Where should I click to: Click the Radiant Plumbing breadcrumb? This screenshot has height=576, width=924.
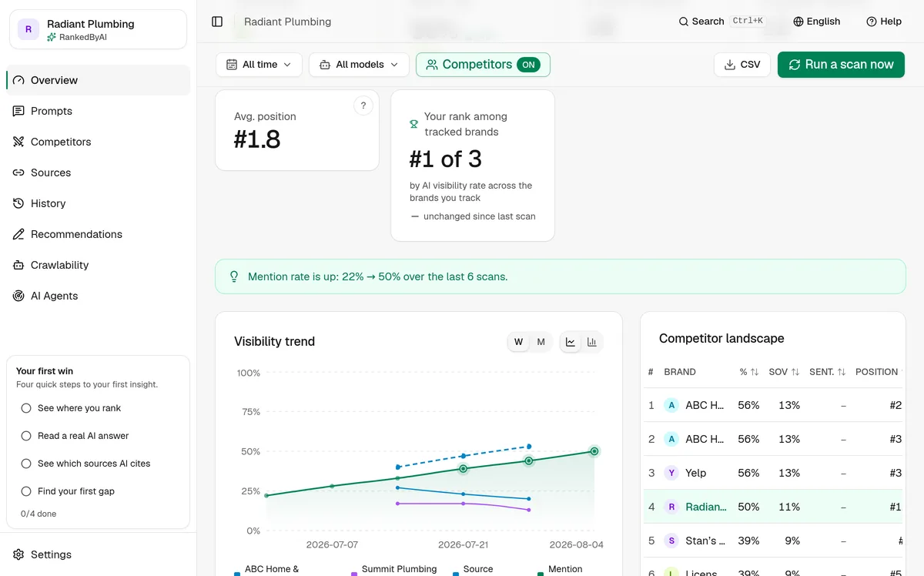287,22
